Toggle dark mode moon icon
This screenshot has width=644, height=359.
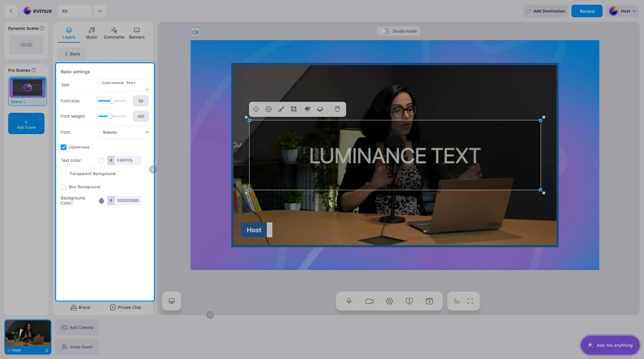457,301
